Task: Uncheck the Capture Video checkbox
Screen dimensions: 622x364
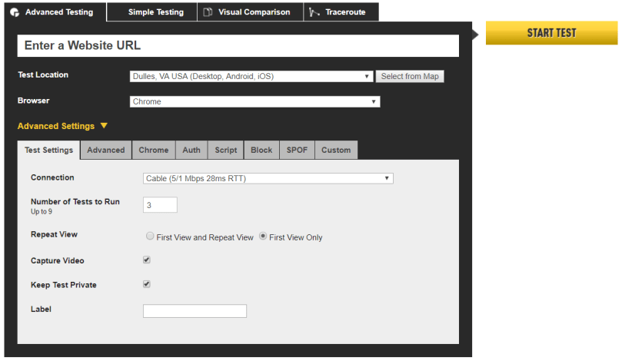Action: point(147,260)
